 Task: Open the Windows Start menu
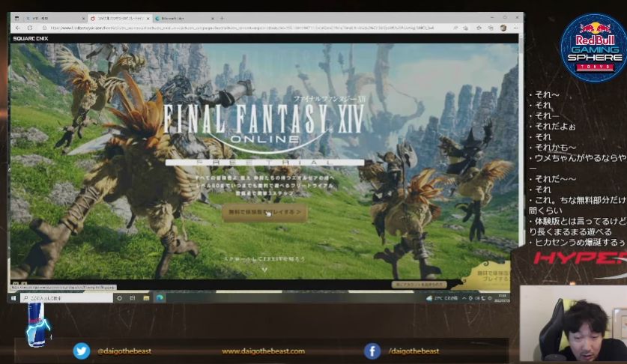pos(13,298)
